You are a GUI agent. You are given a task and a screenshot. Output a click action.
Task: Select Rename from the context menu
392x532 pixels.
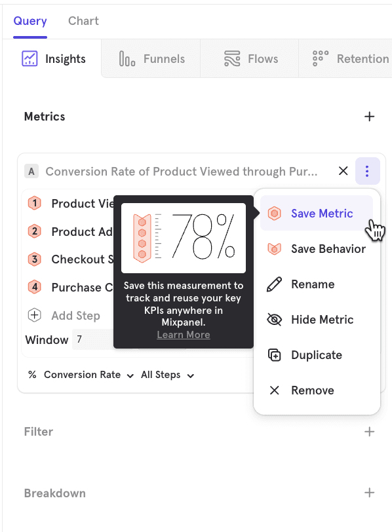click(317, 284)
